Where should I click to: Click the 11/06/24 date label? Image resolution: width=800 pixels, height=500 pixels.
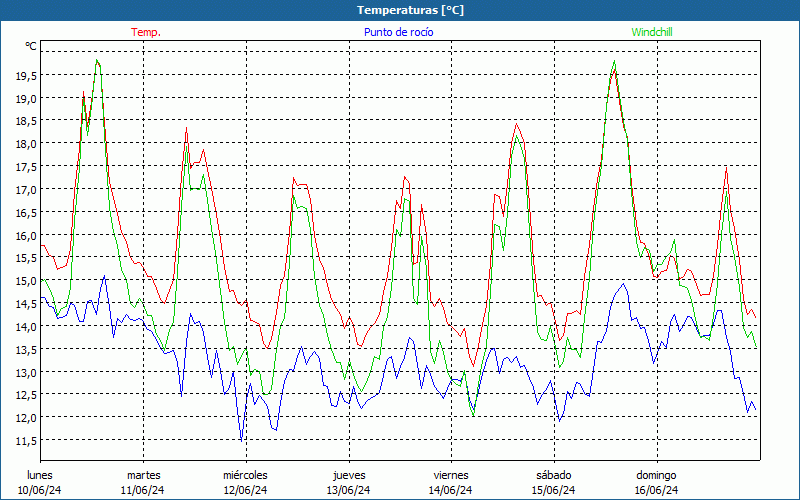pyautogui.click(x=143, y=490)
